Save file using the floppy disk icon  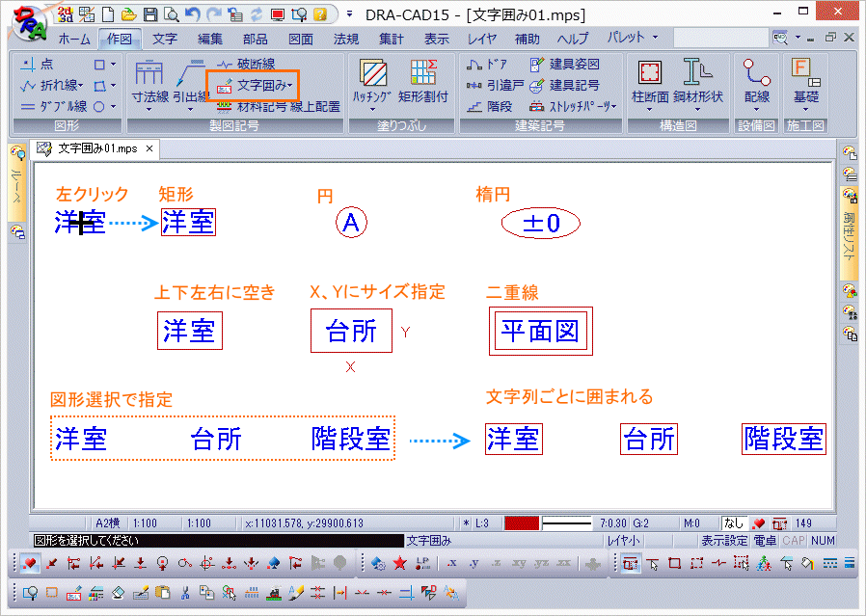pos(149,14)
